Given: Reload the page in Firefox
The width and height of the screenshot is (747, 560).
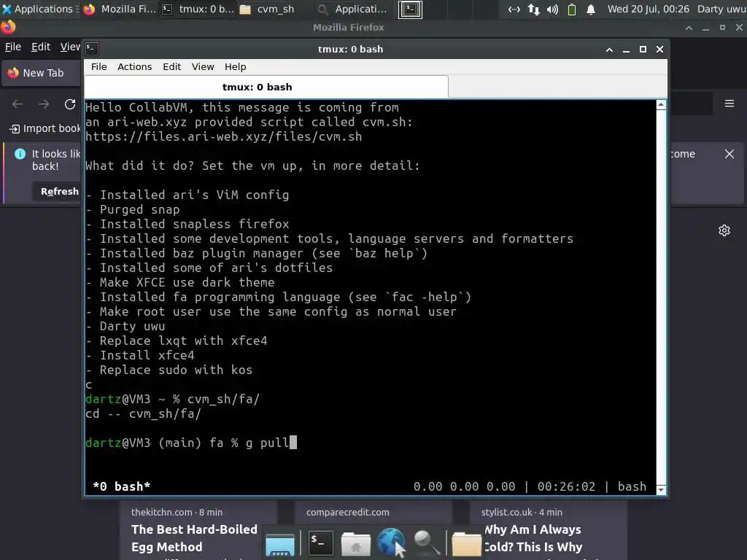Looking at the screenshot, I should (x=70, y=104).
